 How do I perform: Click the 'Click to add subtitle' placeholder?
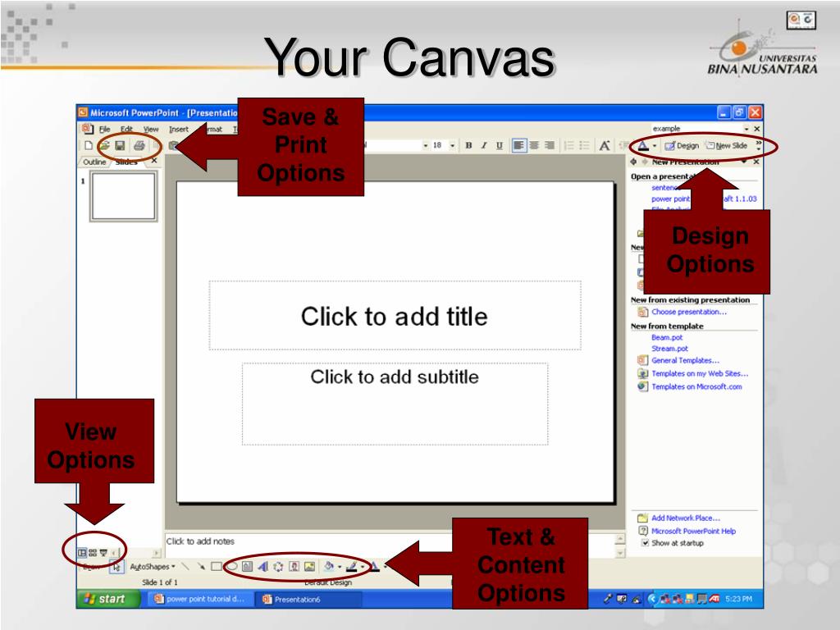[x=395, y=404]
